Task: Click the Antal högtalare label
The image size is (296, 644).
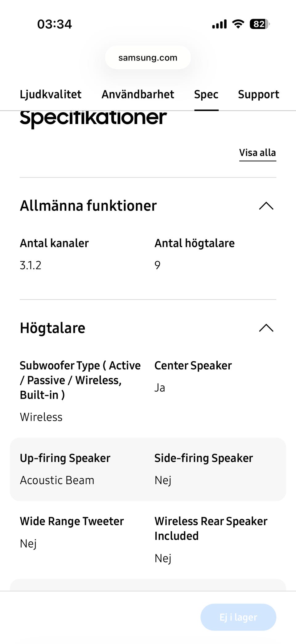Action: coord(195,243)
